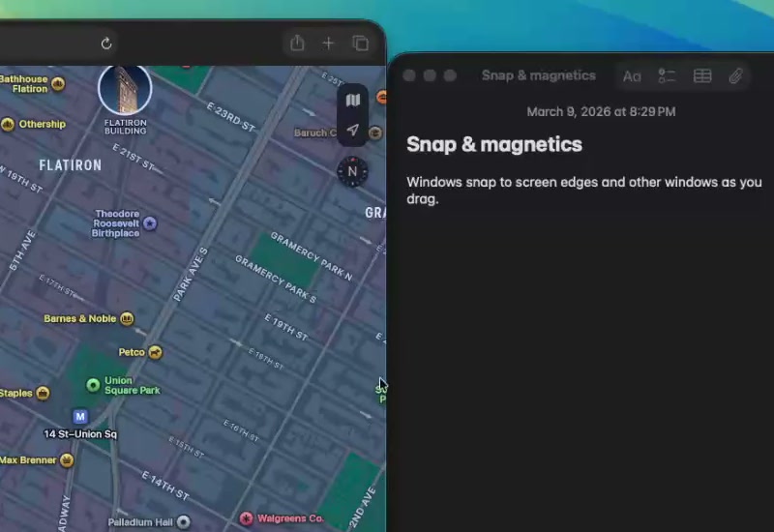Screen dimensions: 774x532
Task: Select the Bathhouse Flatiron map pin
Action: 58,84
